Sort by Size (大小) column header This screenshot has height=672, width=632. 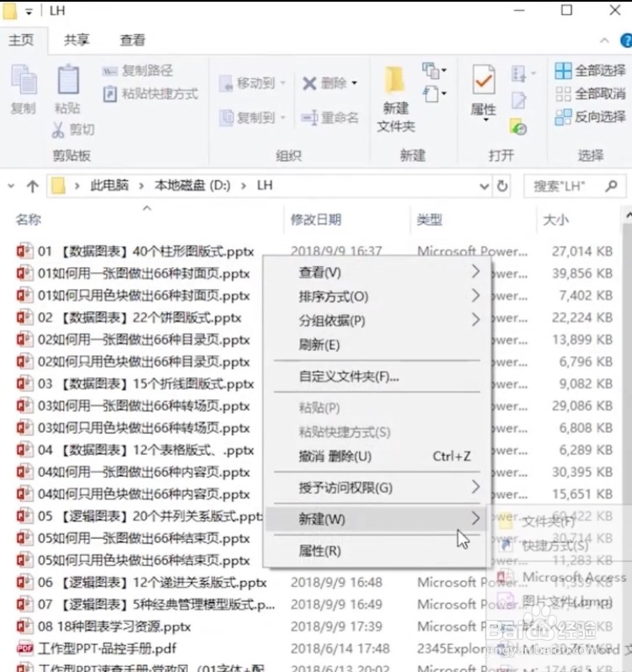pyautogui.click(x=555, y=220)
